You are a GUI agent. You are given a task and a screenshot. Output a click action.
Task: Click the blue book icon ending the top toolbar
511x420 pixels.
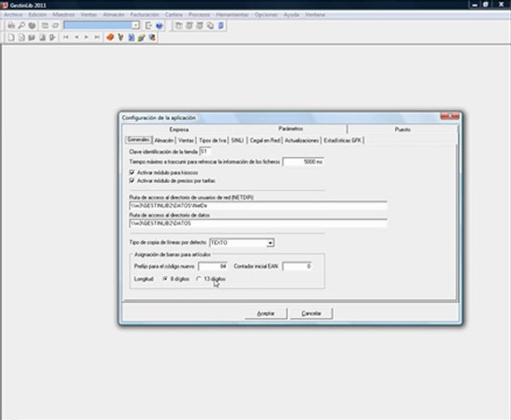click(221, 26)
